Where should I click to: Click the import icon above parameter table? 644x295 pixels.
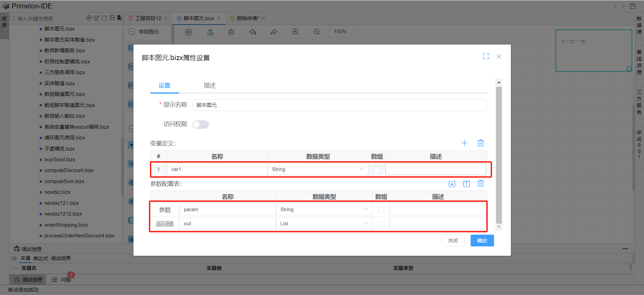click(452, 183)
